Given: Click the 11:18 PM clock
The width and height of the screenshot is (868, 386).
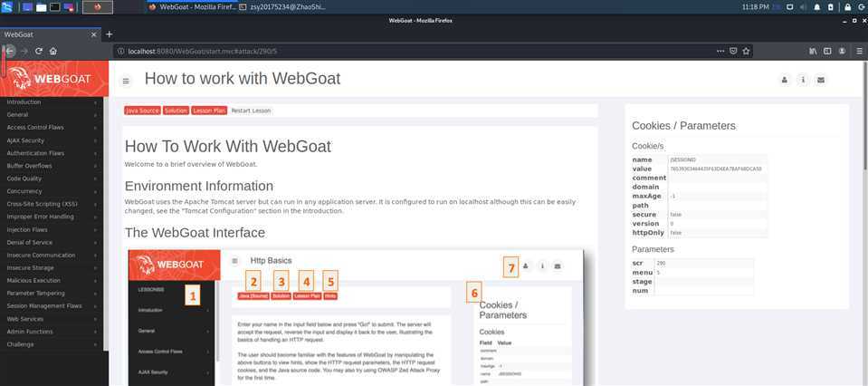Looking at the screenshot, I should point(756,7).
